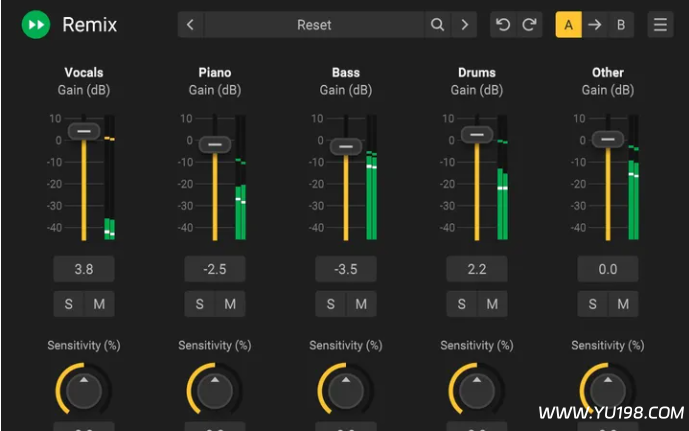Screen dimensions: 689x431
Task: Click the Bass level meter
Action: tap(371, 177)
